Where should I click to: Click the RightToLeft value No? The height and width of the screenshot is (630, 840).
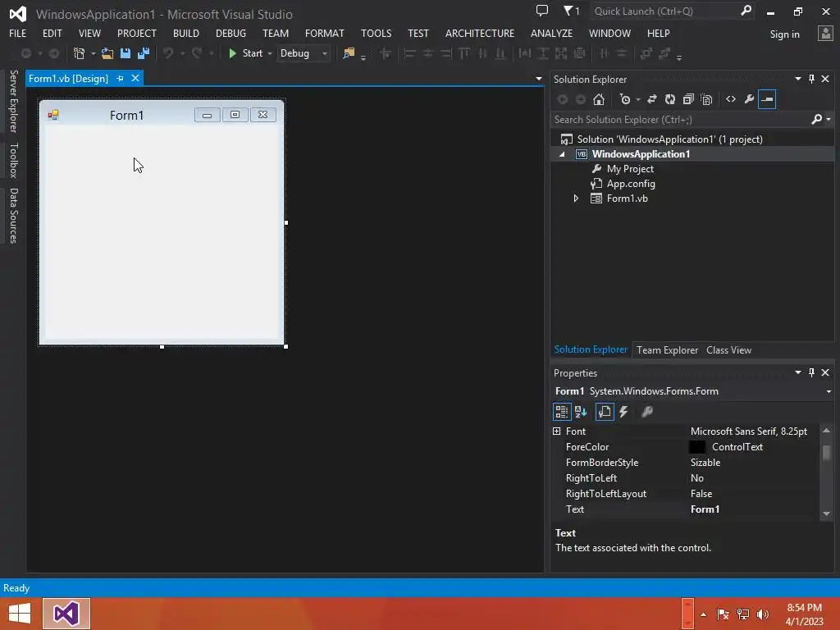click(x=697, y=478)
